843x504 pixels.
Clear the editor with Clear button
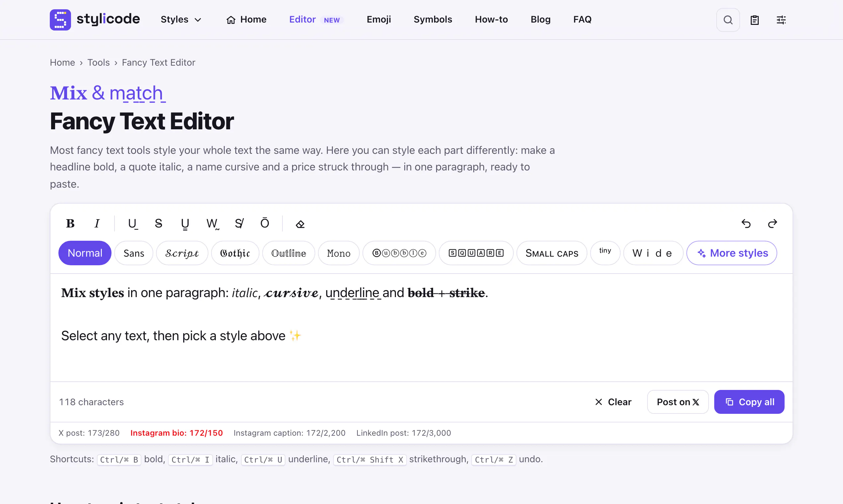point(613,402)
